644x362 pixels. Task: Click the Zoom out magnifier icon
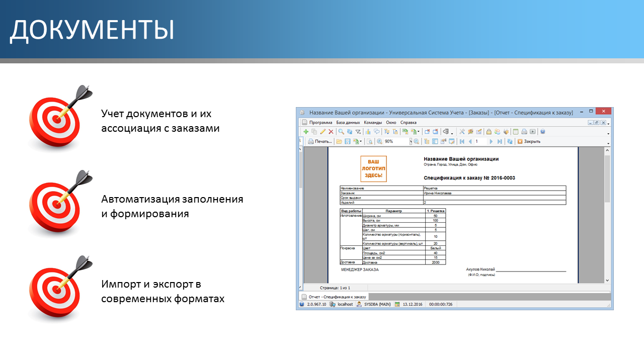[x=416, y=142]
